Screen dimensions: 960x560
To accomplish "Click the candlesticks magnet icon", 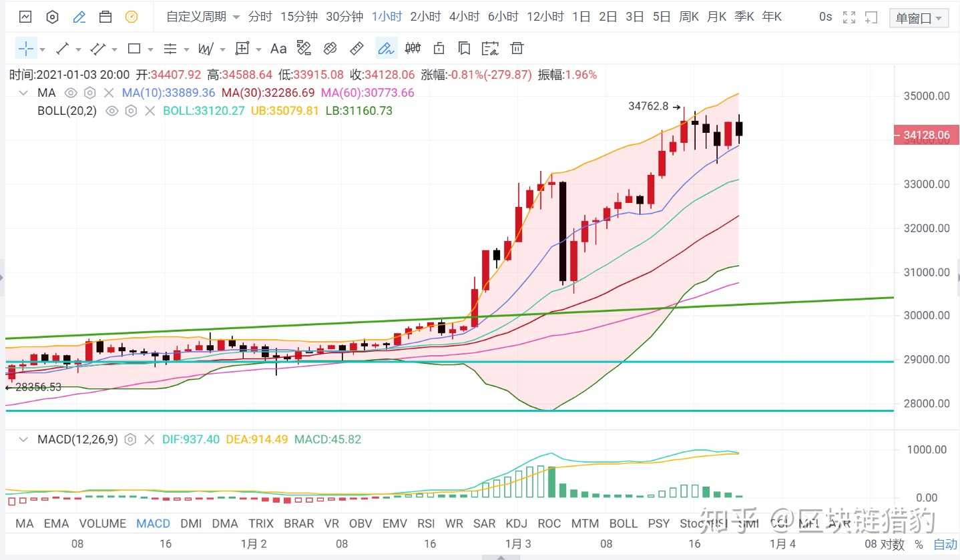I will coord(413,48).
